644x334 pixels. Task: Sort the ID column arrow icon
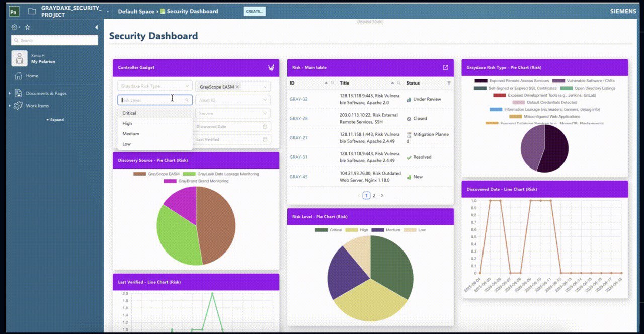click(326, 83)
